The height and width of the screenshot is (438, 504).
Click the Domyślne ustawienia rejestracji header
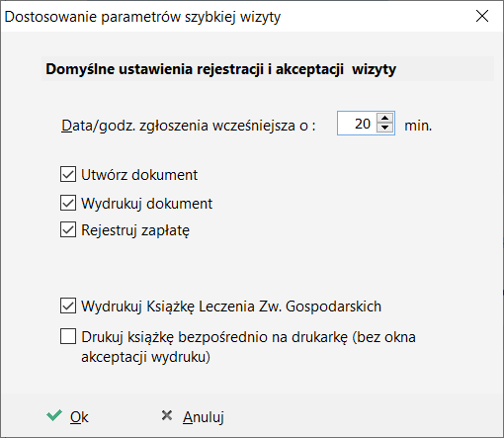[220, 69]
